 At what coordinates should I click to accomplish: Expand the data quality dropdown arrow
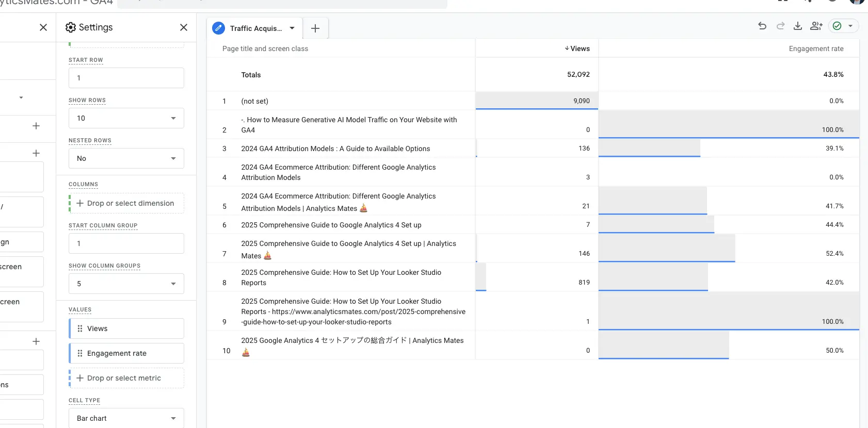850,26
